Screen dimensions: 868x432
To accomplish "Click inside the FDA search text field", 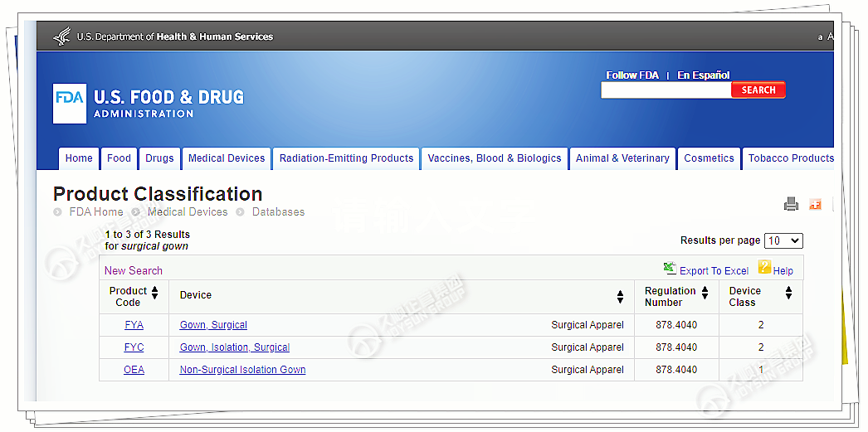I will point(666,90).
